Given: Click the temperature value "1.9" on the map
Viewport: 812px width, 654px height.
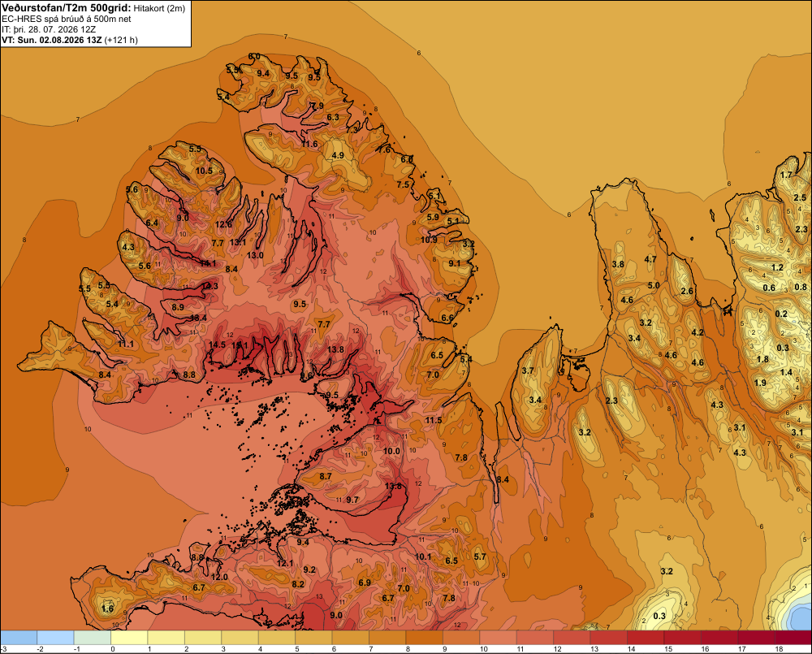Looking at the screenshot, I should click(x=760, y=383).
